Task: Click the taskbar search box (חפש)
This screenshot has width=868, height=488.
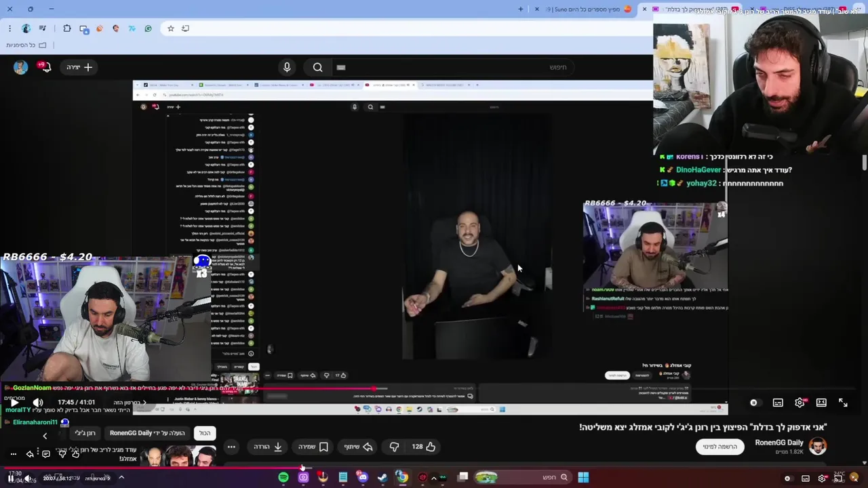Action: (x=522, y=477)
